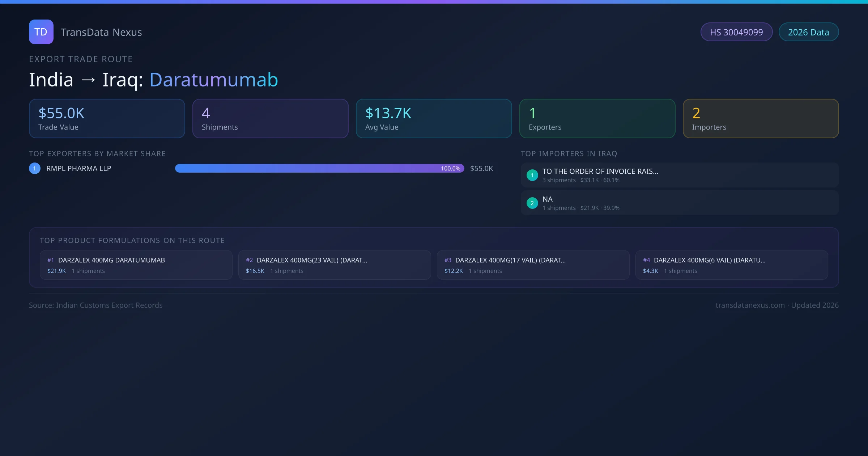Open #2 DARZALEX 400MG(23 VAIL) card
868x456 pixels.
tap(335, 265)
